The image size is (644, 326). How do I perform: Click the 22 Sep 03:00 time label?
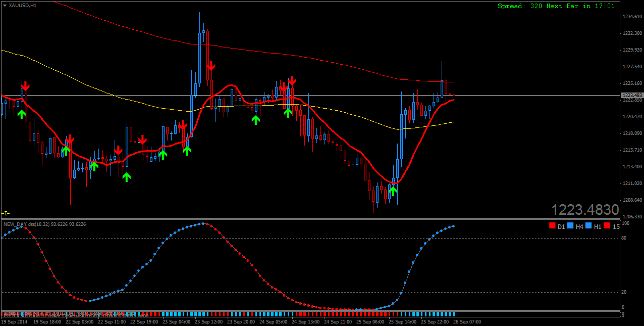click(x=80, y=322)
